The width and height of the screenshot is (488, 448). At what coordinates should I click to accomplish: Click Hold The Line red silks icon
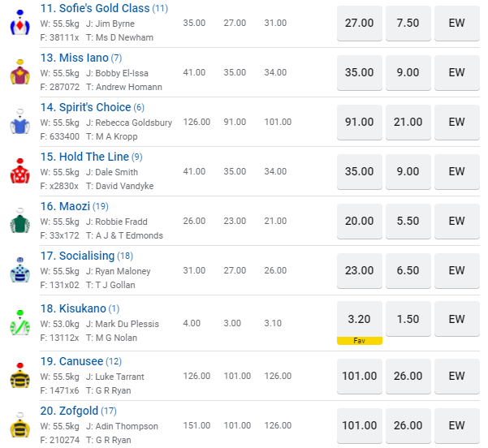tap(19, 172)
